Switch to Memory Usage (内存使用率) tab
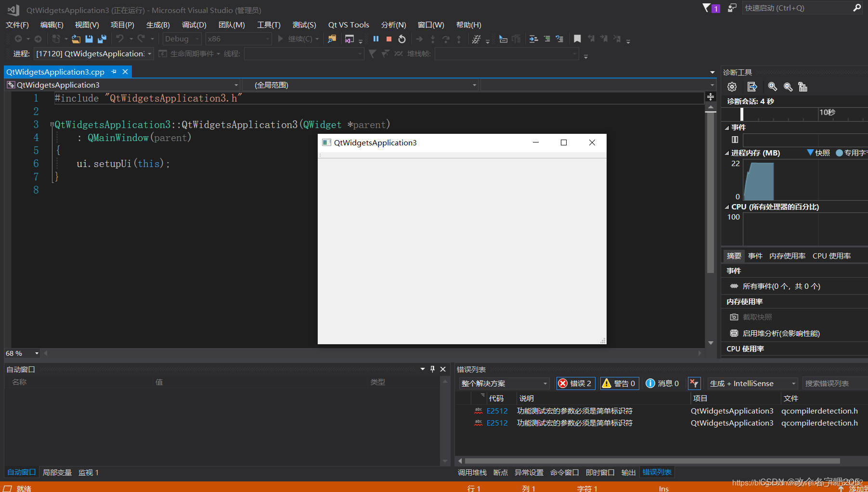The image size is (868, 492). point(787,256)
